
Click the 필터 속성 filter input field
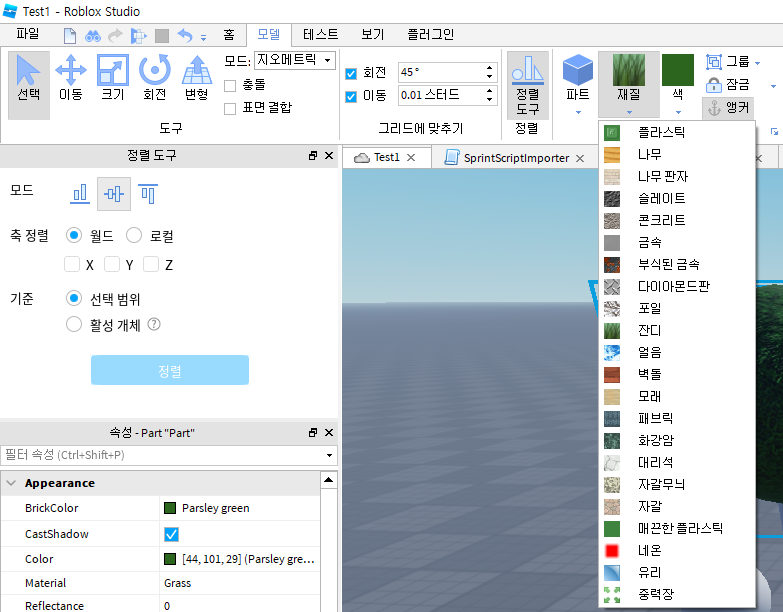coord(162,455)
